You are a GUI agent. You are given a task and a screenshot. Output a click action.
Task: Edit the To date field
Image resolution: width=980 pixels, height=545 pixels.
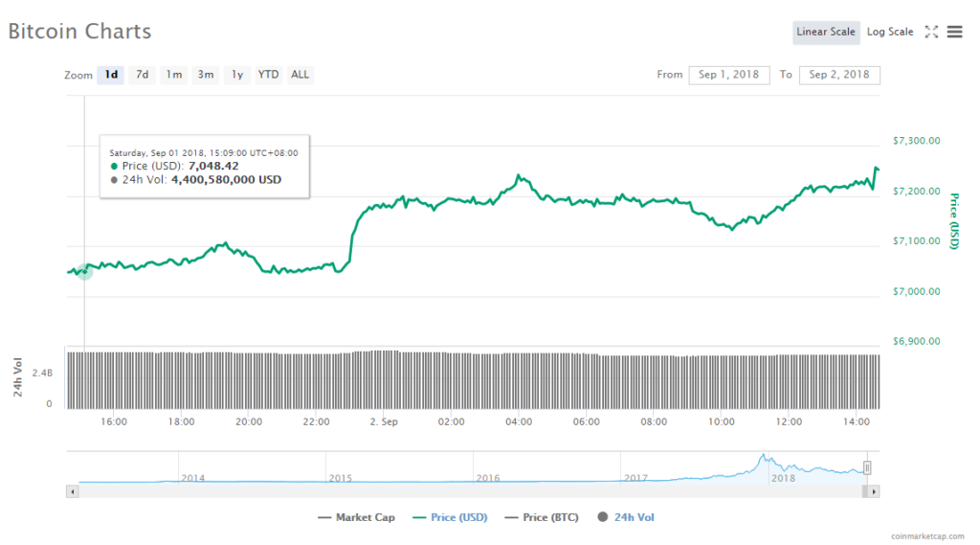[838, 75]
